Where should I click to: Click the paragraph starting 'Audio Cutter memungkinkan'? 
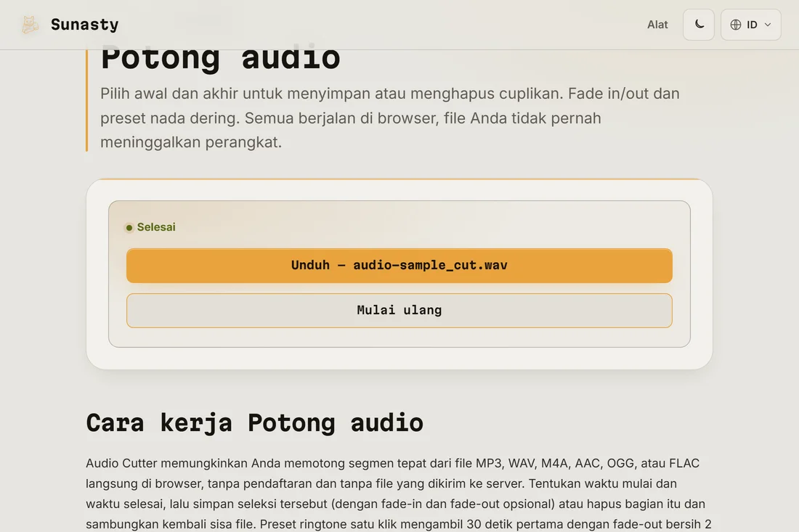[x=399, y=494]
